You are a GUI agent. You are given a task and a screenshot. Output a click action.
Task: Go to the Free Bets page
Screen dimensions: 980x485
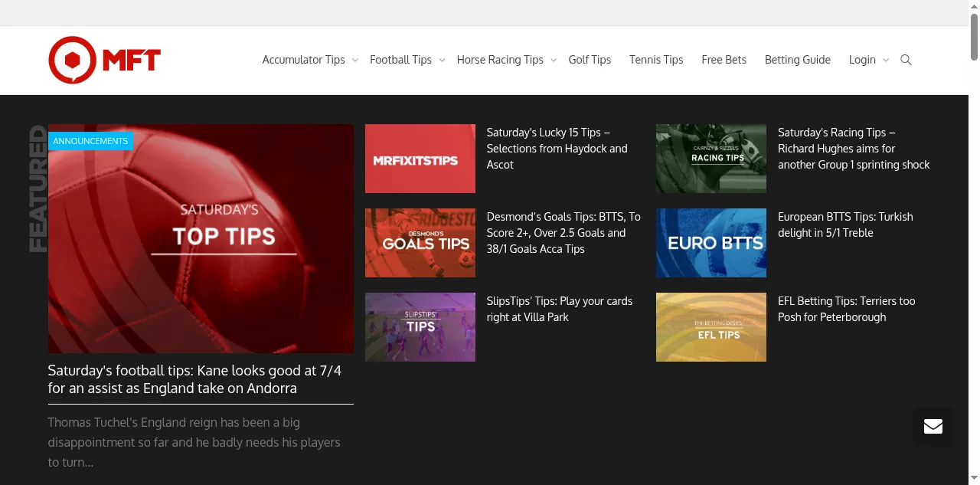(724, 60)
